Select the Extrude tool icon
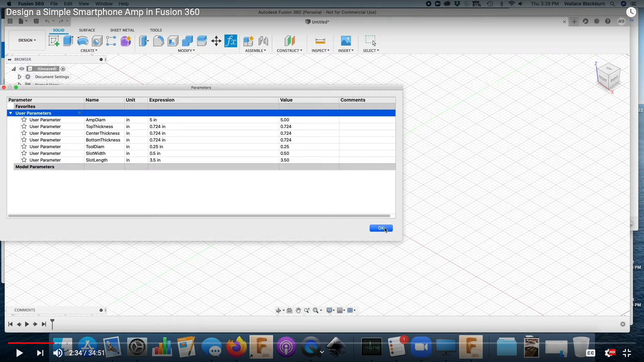 [x=68, y=41]
